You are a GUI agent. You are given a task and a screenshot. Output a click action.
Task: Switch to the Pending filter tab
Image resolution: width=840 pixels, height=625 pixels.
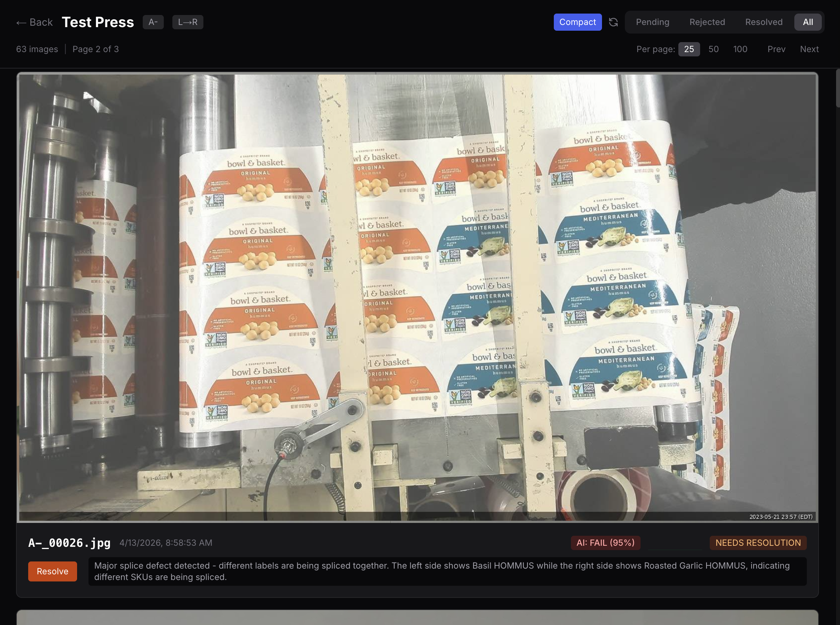point(652,22)
